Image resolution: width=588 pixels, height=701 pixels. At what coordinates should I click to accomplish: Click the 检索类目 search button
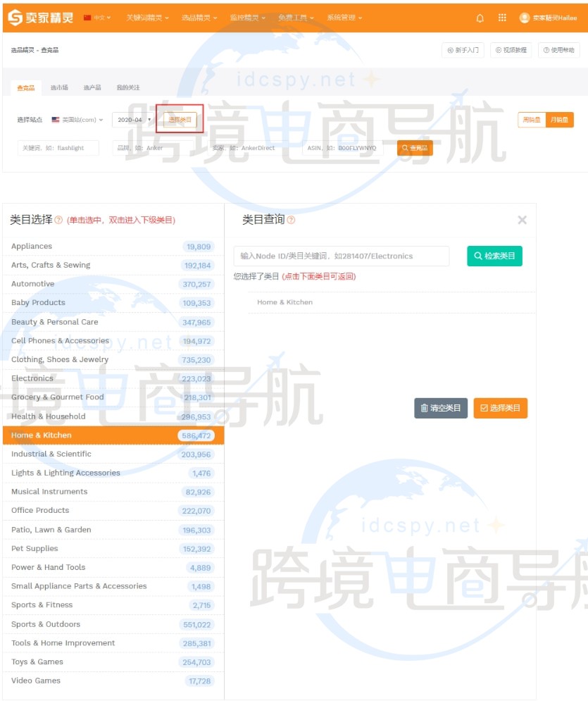click(494, 256)
